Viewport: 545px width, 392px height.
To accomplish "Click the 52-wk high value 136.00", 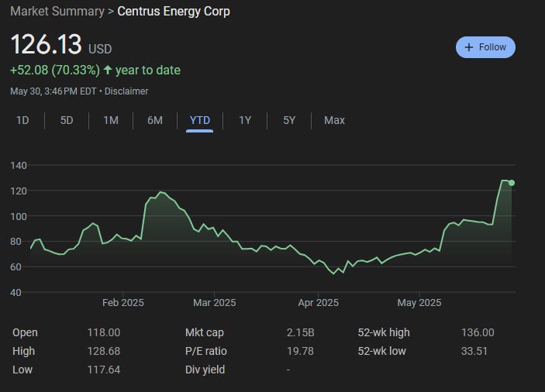I will coord(478,332).
